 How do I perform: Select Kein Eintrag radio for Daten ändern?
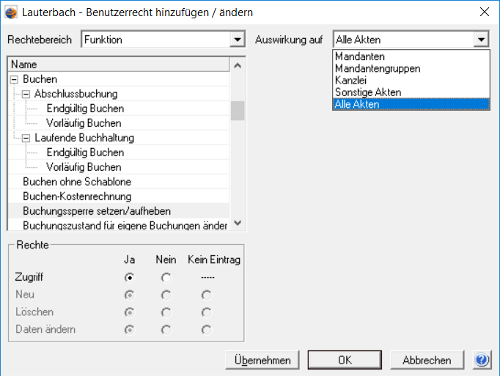point(206,330)
